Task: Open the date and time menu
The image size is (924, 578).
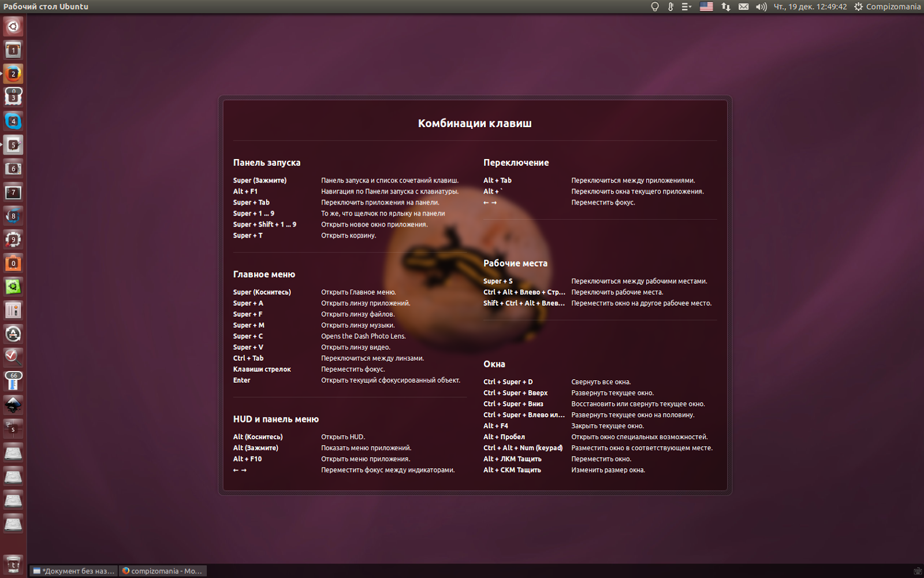Action: point(810,7)
